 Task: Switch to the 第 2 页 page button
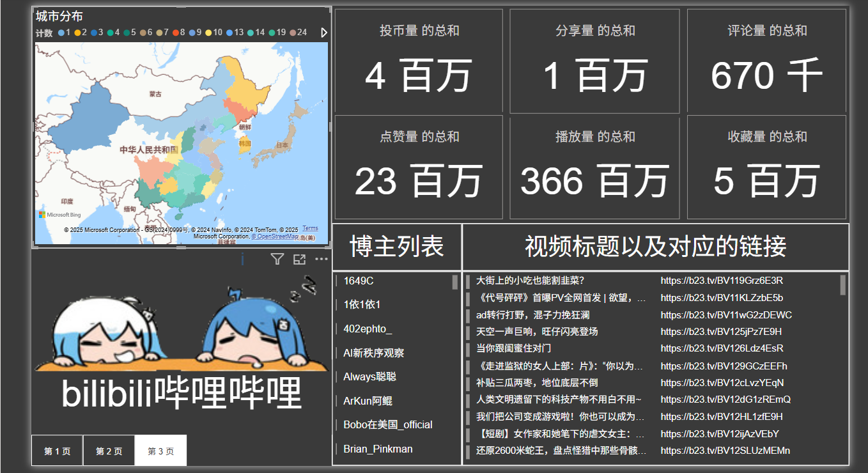point(109,451)
